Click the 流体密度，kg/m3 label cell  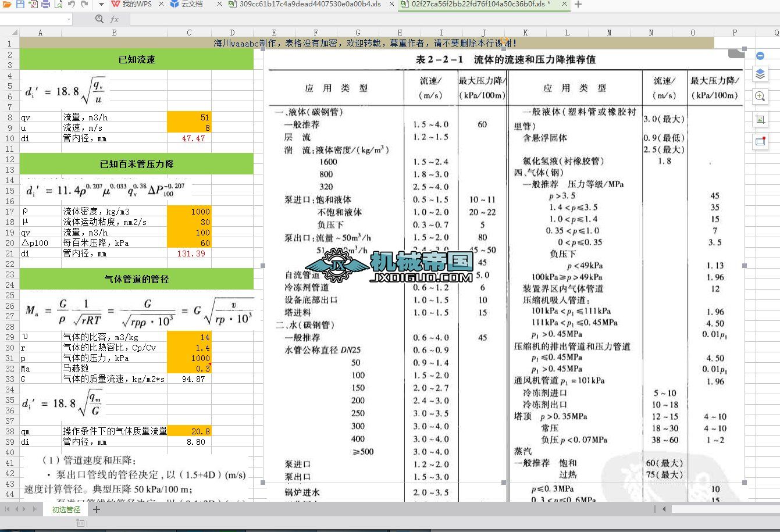click(114, 212)
